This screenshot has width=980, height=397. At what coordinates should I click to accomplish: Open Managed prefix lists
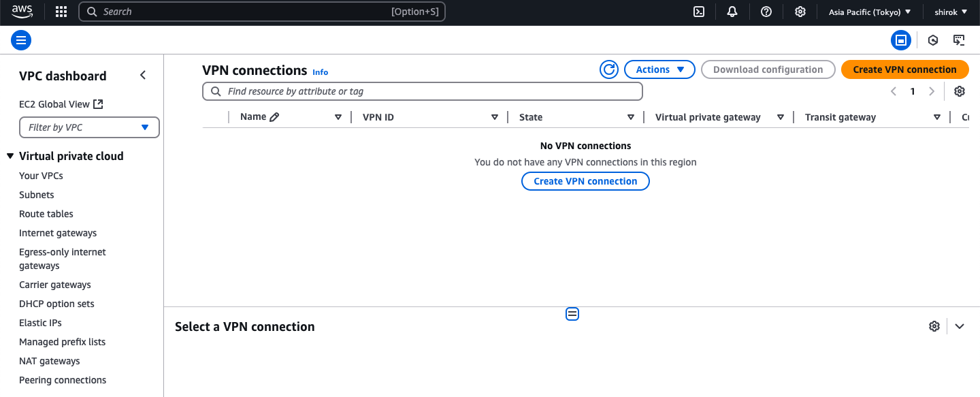coord(63,342)
